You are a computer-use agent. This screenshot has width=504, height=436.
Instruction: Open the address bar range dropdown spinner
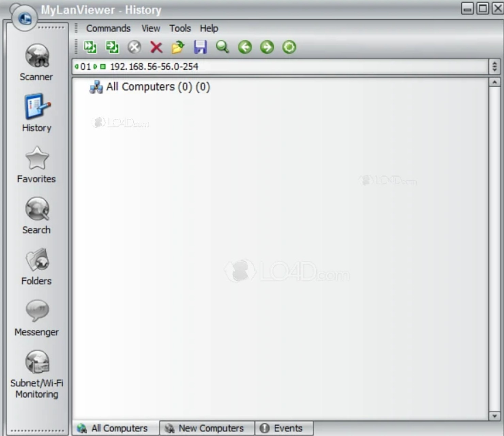point(494,66)
